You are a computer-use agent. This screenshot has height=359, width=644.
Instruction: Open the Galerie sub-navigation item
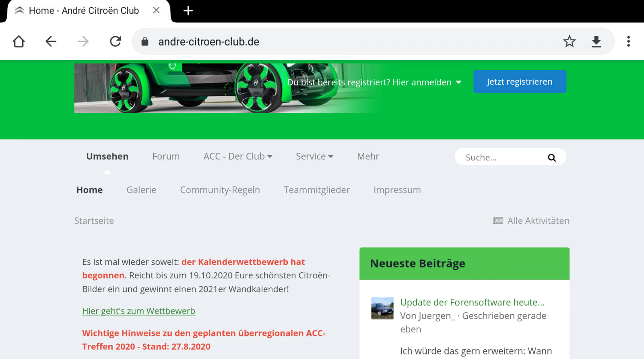(141, 190)
